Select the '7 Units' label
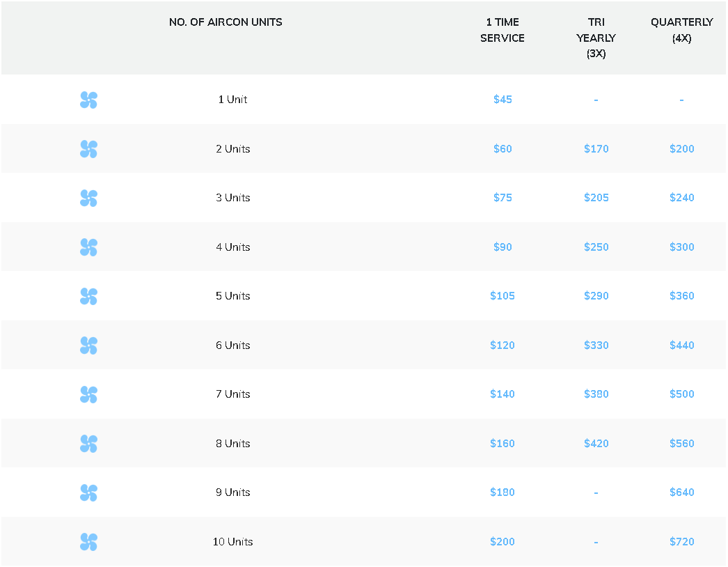The height and width of the screenshot is (567, 728). [x=232, y=394]
